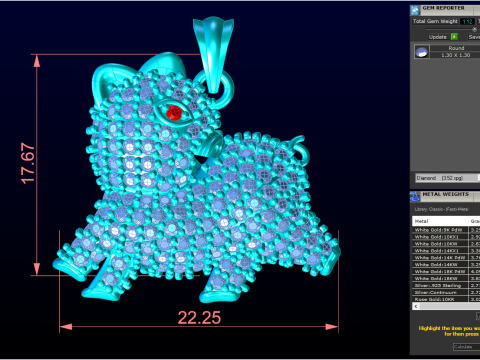Open the Diamond (3.52 spg) material dropdown

pyautogui.click(x=447, y=178)
